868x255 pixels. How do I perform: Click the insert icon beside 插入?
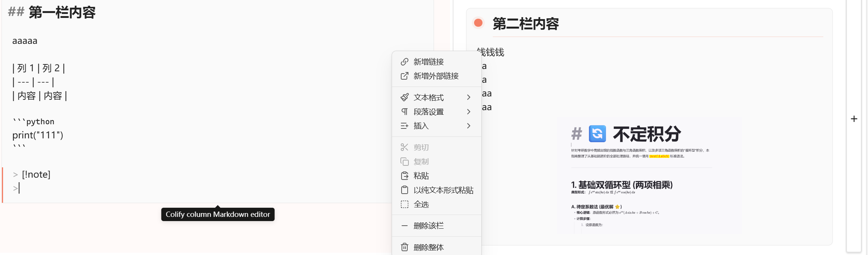[405, 126]
